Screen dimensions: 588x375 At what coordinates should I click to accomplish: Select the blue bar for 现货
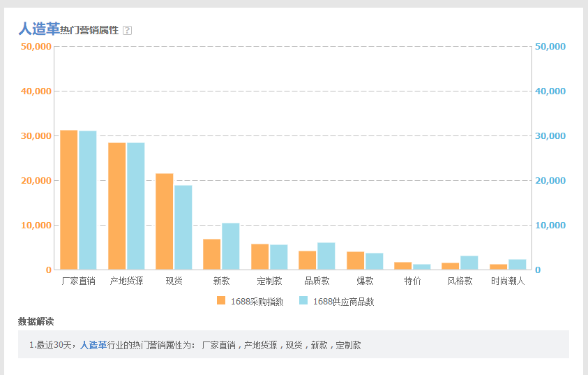coord(183,228)
